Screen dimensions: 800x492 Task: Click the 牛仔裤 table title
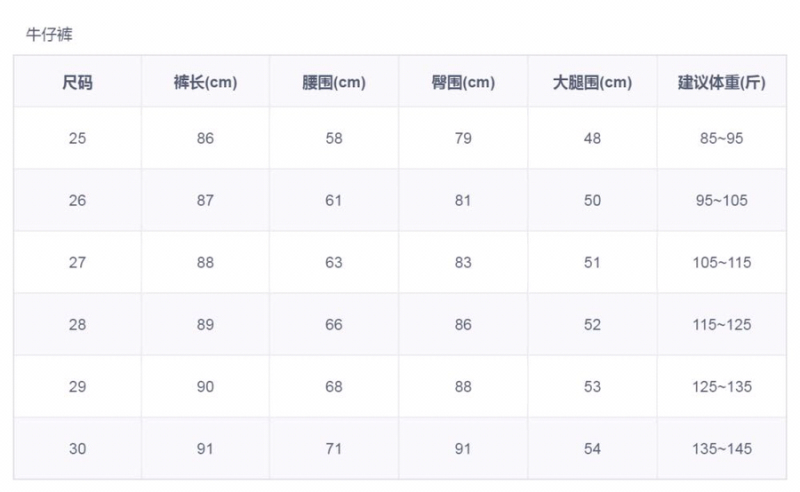(49, 34)
